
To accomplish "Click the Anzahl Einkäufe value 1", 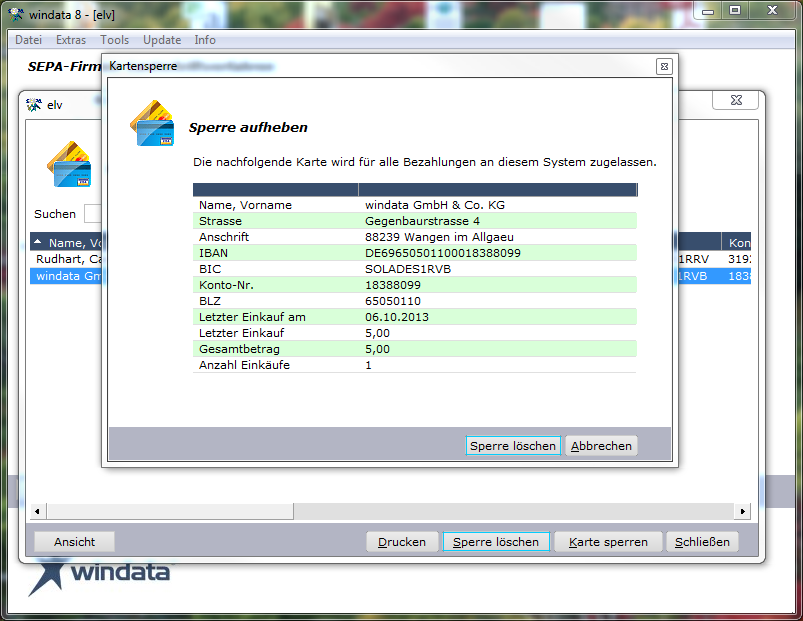I will (368, 365).
